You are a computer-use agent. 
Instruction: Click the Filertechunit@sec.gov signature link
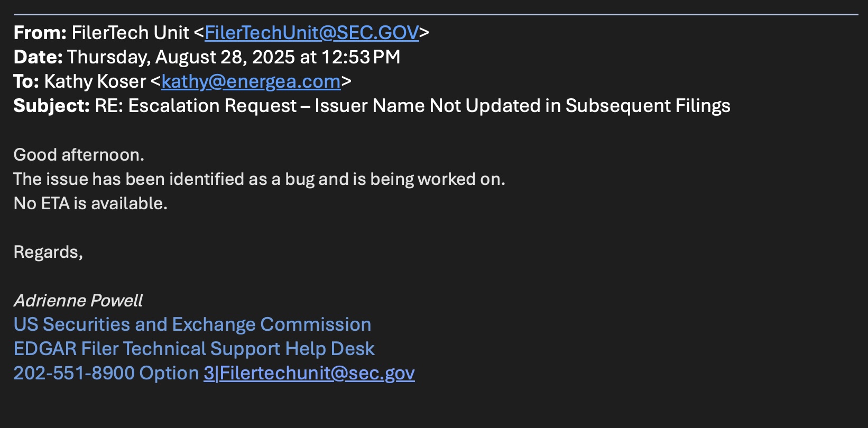tap(317, 373)
